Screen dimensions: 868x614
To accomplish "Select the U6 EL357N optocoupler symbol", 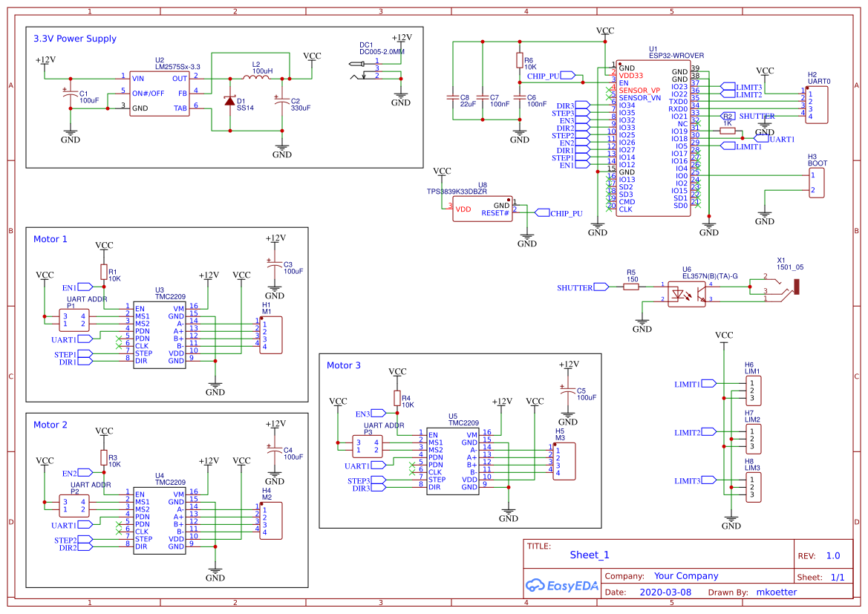I will point(687,294).
